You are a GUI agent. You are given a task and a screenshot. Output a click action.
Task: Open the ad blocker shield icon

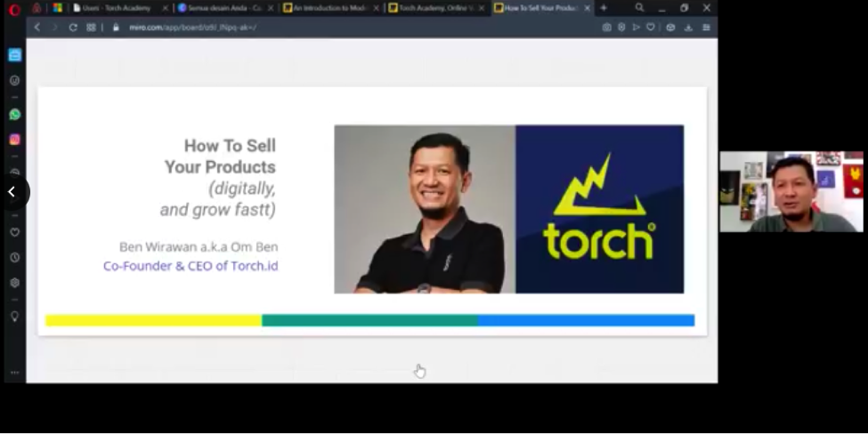[x=621, y=27]
